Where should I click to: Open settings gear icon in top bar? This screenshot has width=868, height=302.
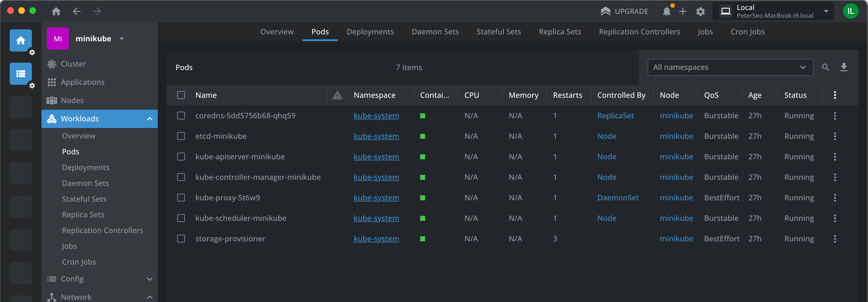click(x=700, y=11)
